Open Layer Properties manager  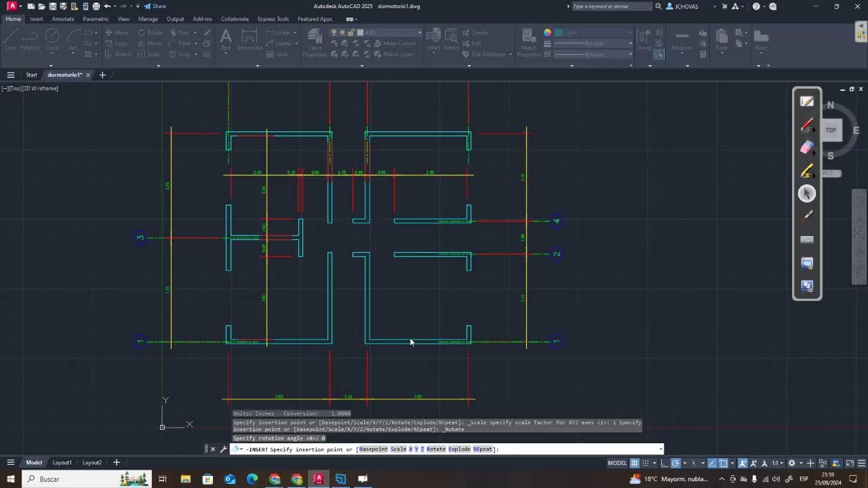point(315,43)
